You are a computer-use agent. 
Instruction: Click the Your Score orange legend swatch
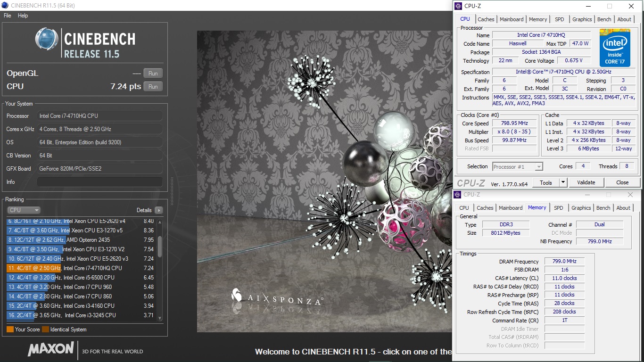click(10, 329)
